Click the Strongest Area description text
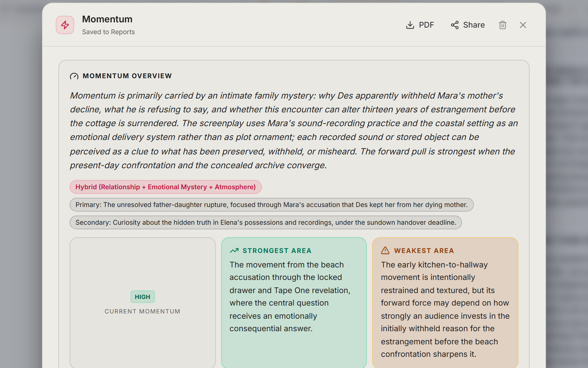The image size is (588, 368). point(290,297)
